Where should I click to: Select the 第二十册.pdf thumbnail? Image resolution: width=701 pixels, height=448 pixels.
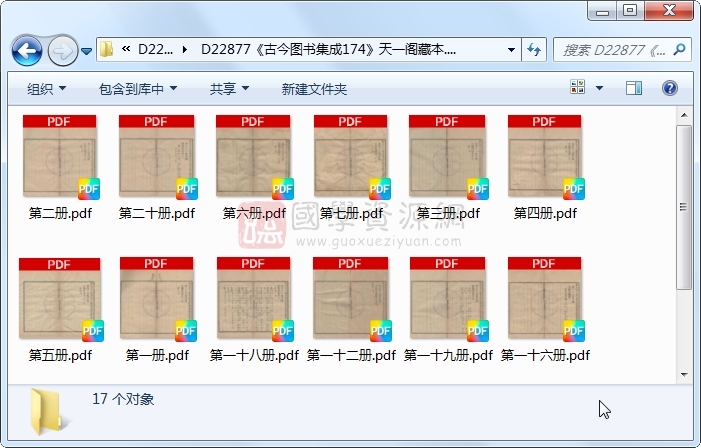click(x=156, y=156)
